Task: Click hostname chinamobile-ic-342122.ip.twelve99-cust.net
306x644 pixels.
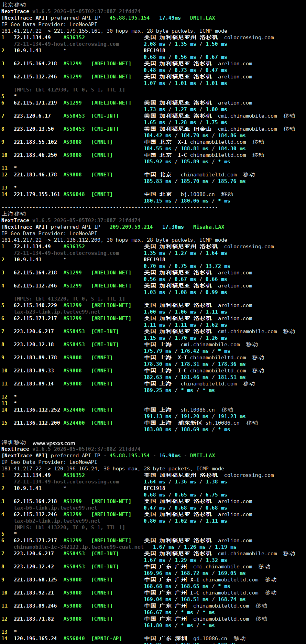Action: point(79,547)
